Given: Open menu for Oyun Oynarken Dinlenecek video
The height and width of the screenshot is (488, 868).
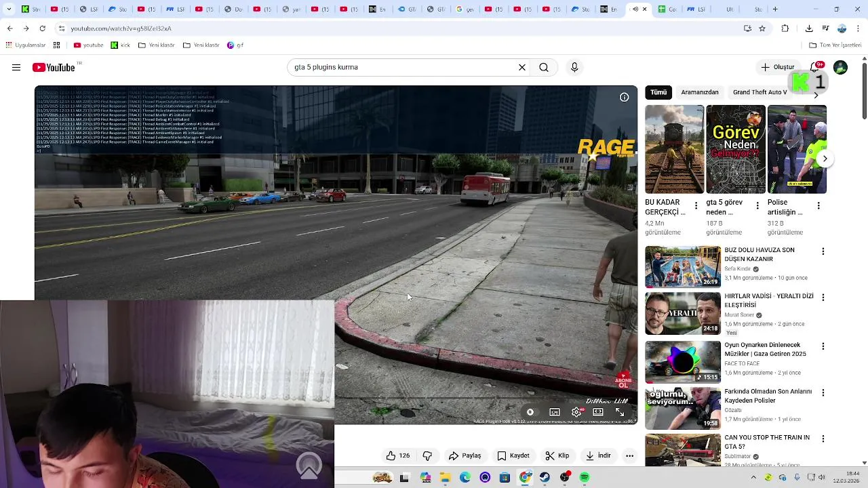Looking at the screenshot, I should [x=823, y=346].
